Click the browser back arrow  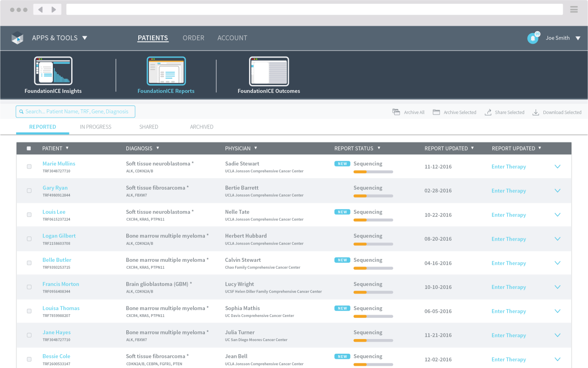(40, 10)
